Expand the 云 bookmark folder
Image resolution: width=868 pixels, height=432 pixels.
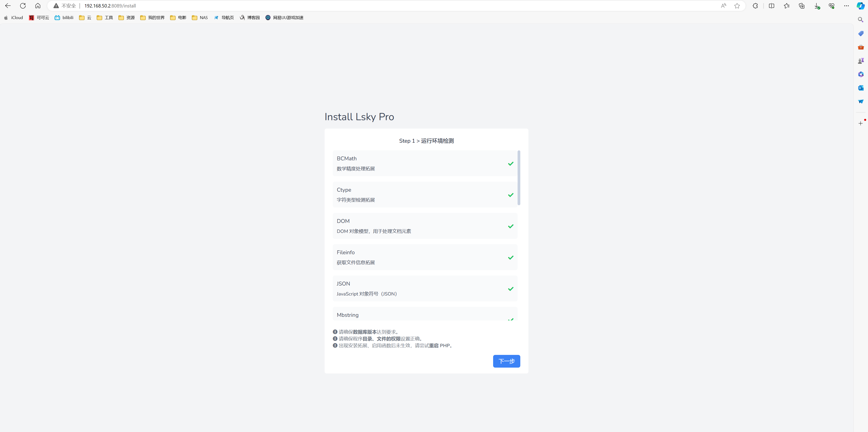coord(85,17)
